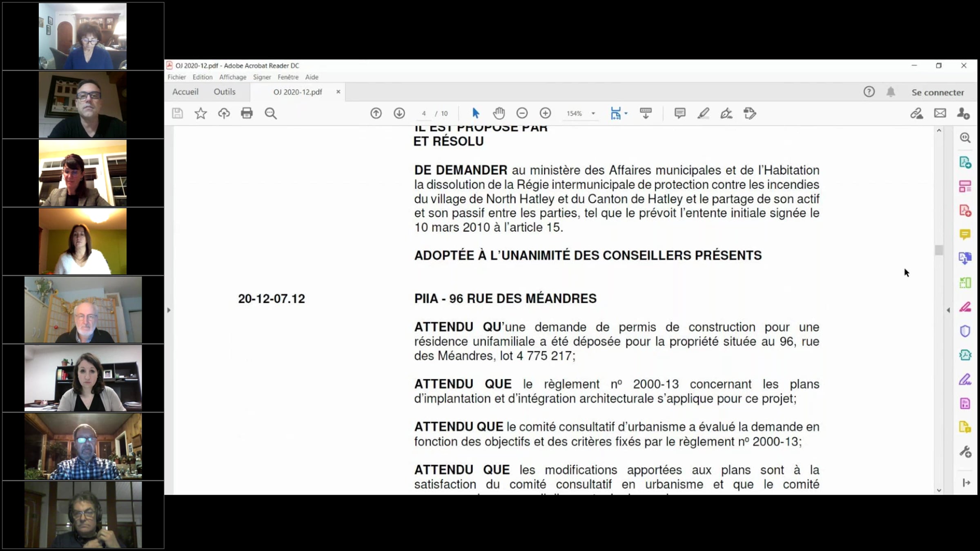
Task: Open the Edition menu
Action: pyautogui.click(x=203, y=77)
